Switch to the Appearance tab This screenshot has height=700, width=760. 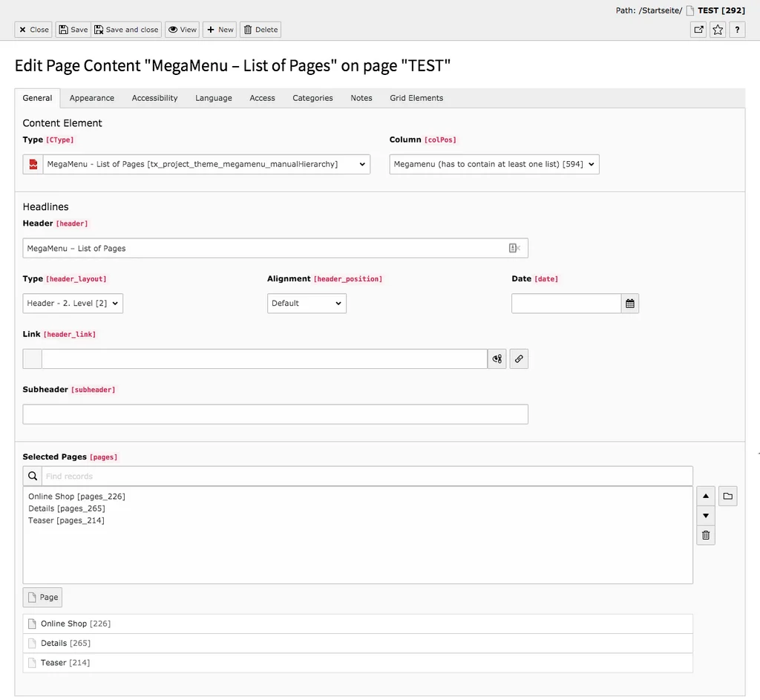91,97
